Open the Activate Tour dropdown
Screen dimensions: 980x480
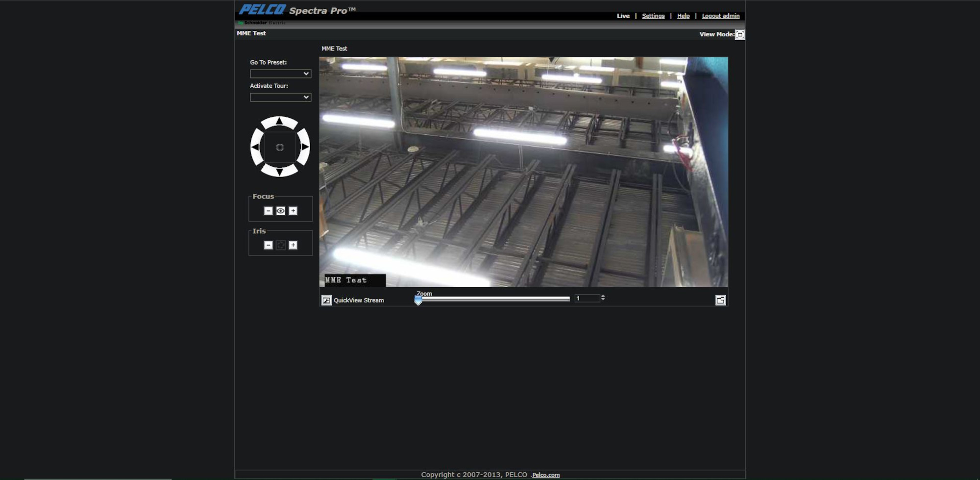[x=280, y=97]
